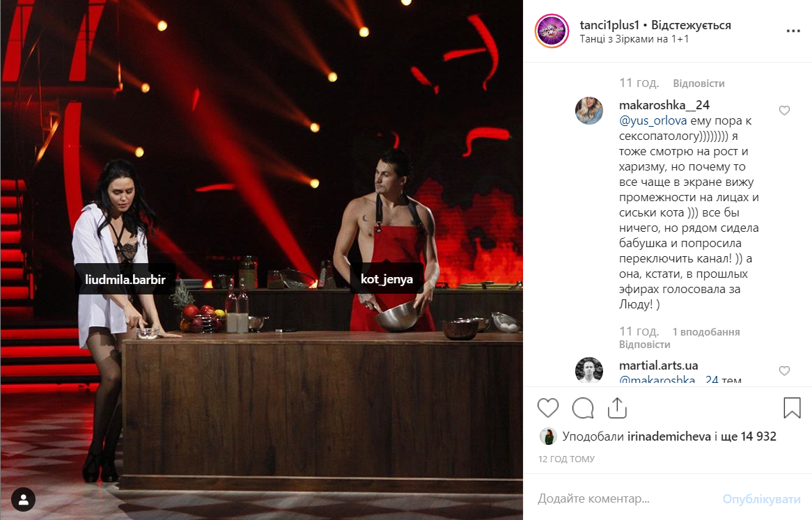Click the Опублікувати post button
This screenshot has height=520, width=812.
761,499
